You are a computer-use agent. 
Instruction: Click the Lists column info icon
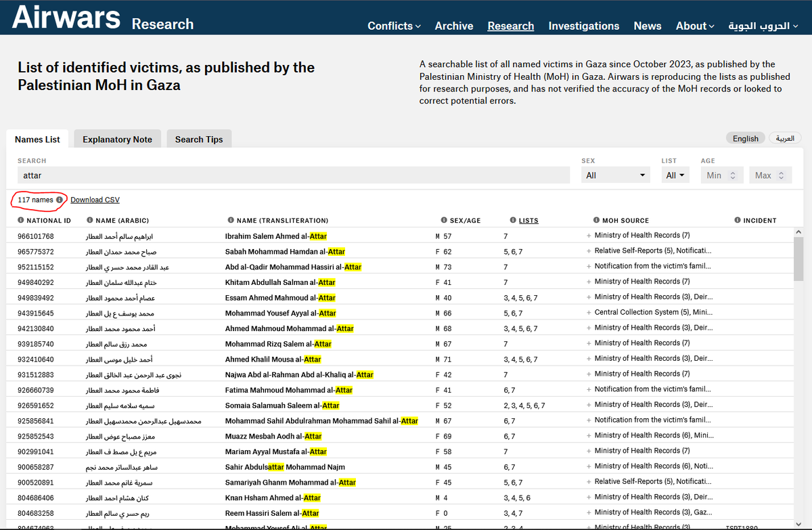[513, 221]
